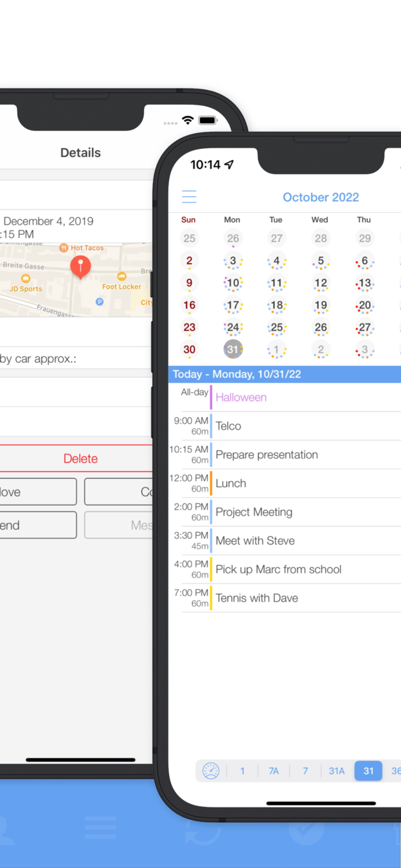Tap the battery icon on Details phone

(208, 120)
